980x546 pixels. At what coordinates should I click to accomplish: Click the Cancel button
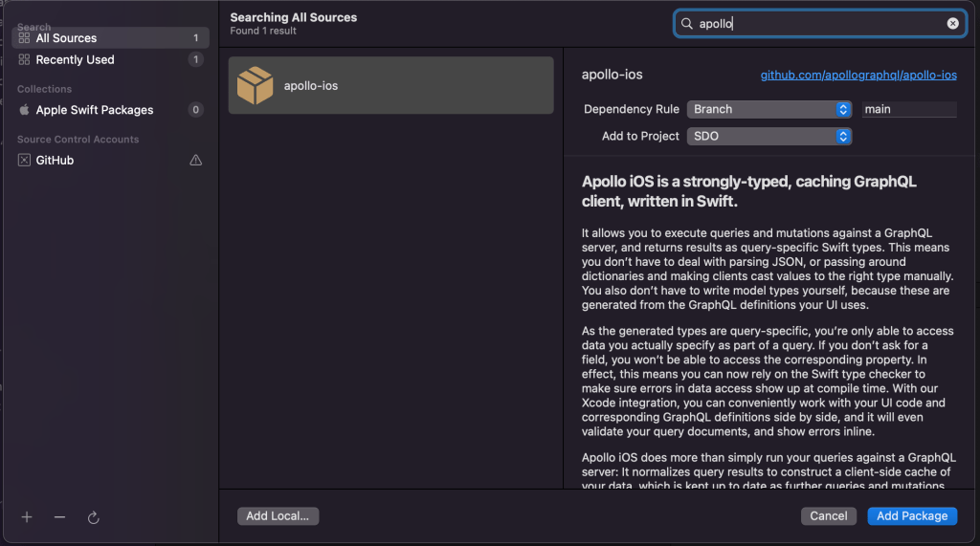click(828, 515)
